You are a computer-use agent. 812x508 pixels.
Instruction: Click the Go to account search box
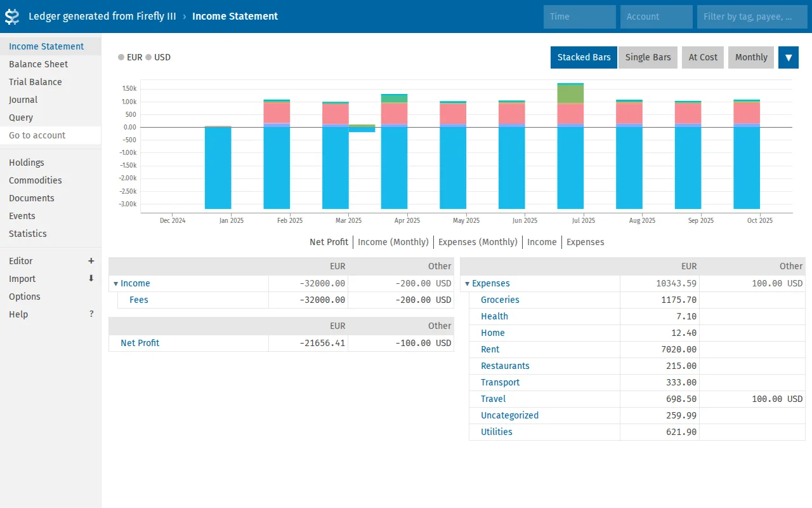(x=51, y=135)
